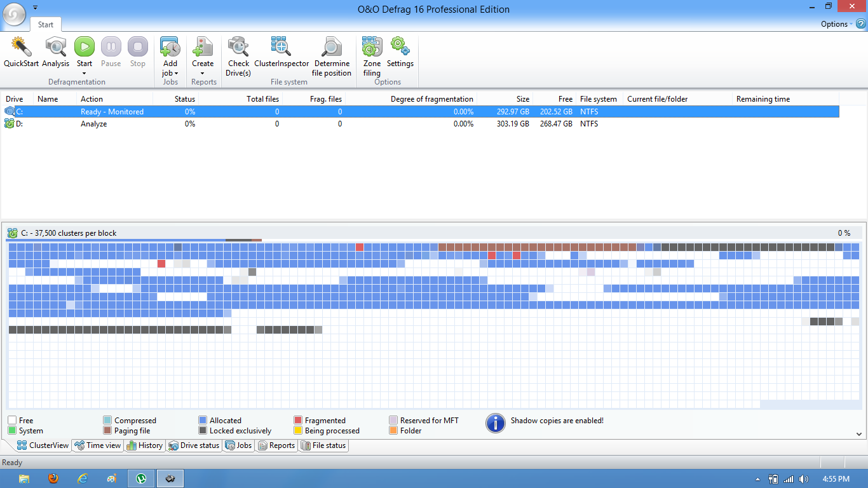This screenshot has width=868, height=488.
Task: Switch to the File status tab
Action: [x=323, y=445]
